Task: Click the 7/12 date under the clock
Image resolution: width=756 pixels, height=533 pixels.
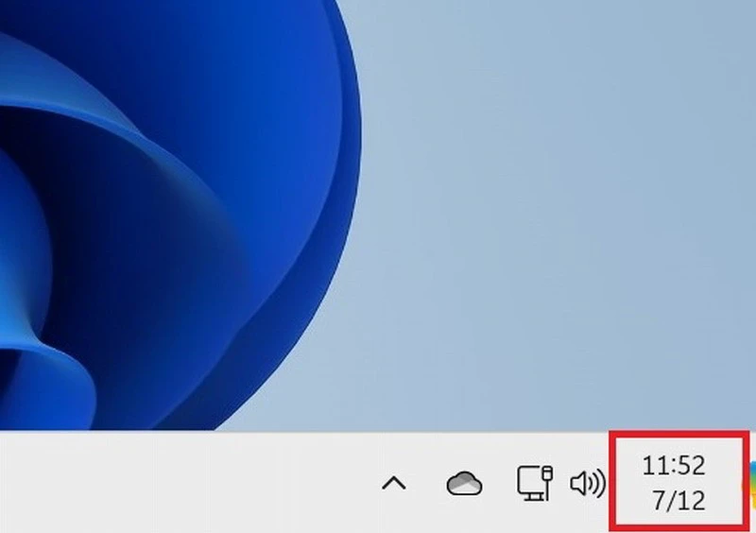Action: [678, 500]
